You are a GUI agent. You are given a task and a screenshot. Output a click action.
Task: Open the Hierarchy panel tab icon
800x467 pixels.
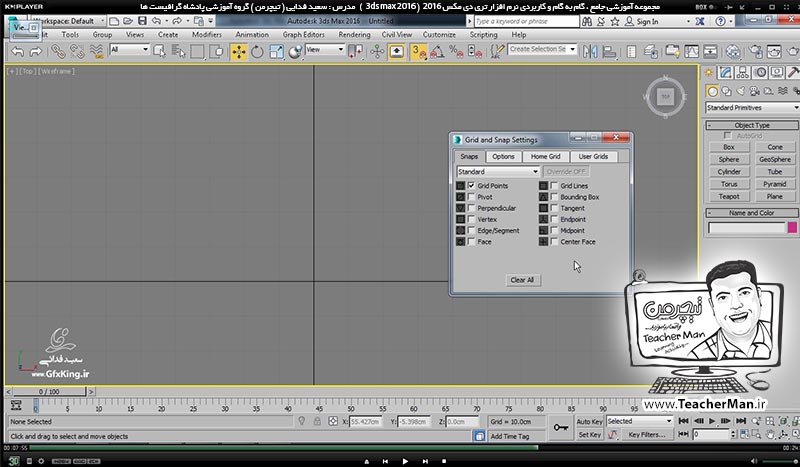[x=743, y=72]
